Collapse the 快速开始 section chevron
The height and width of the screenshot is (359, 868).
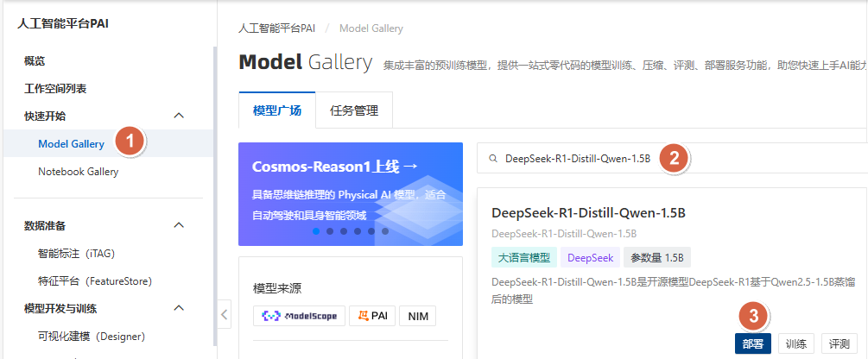point(178,116)
